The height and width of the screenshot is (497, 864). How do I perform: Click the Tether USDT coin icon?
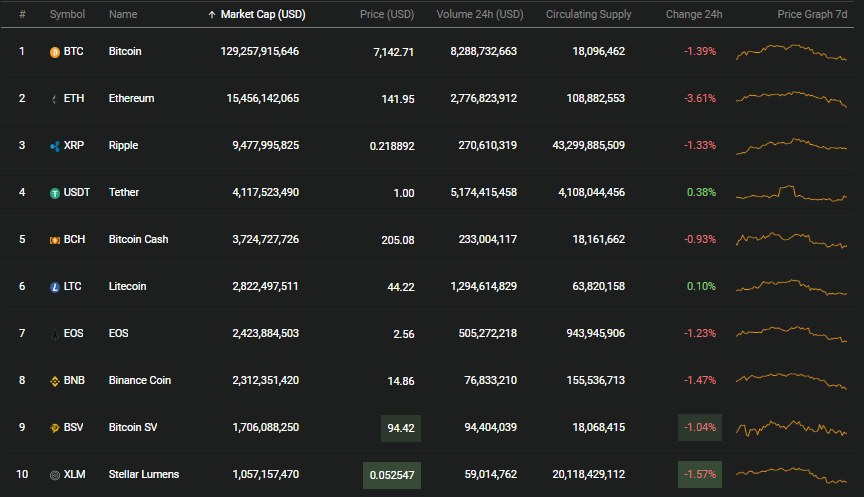[55, 193]
